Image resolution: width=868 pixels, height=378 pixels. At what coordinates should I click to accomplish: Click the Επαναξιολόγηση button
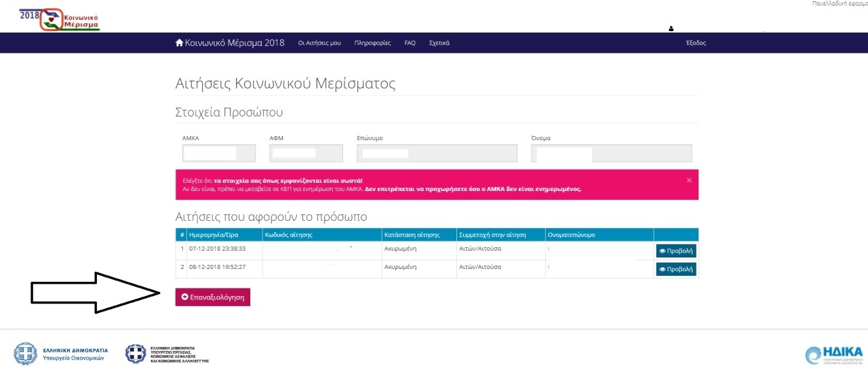pos(213,297)
